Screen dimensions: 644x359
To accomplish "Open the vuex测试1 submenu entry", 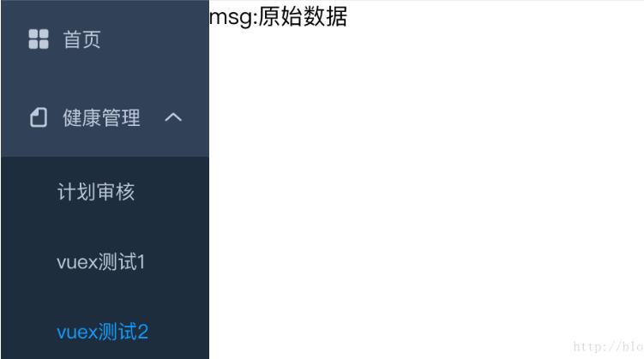I will pos(105,262).
